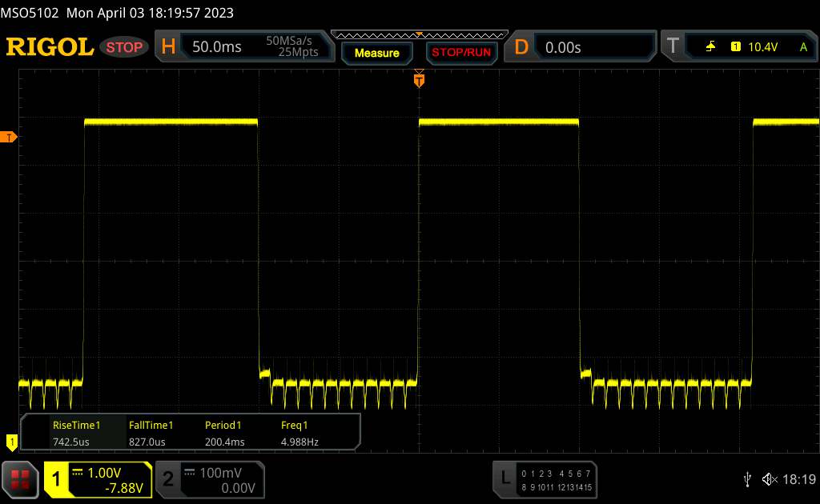Open the red function navigation icon
Viewport: 820px width, 504px height.
pos(20,479)
